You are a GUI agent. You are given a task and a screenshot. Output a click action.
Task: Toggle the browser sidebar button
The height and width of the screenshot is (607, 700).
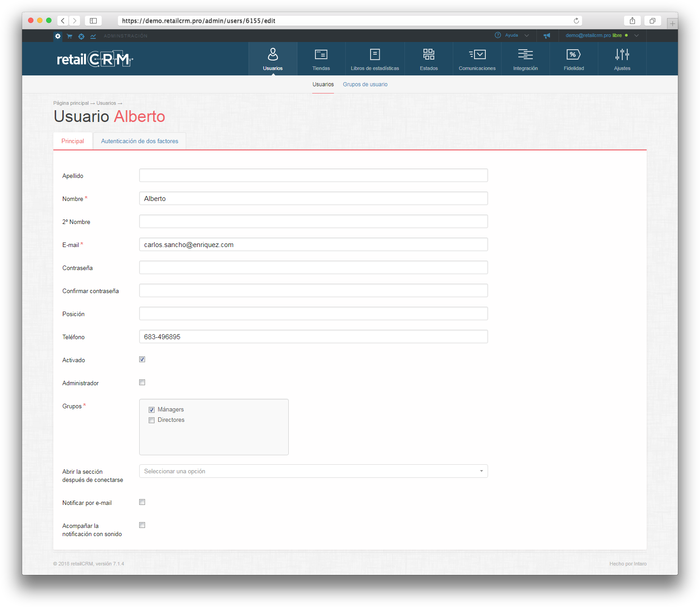click(93, 21)
